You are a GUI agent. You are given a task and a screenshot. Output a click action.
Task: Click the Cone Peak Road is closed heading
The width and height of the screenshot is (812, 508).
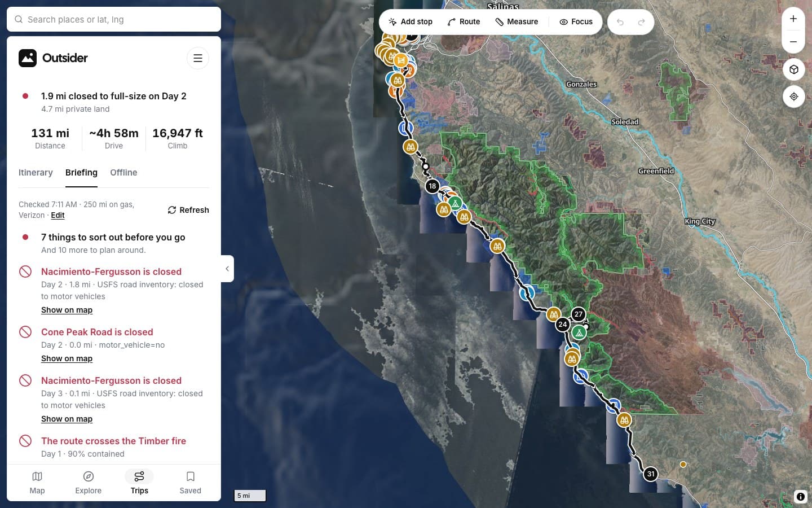(x=97, y=332)
